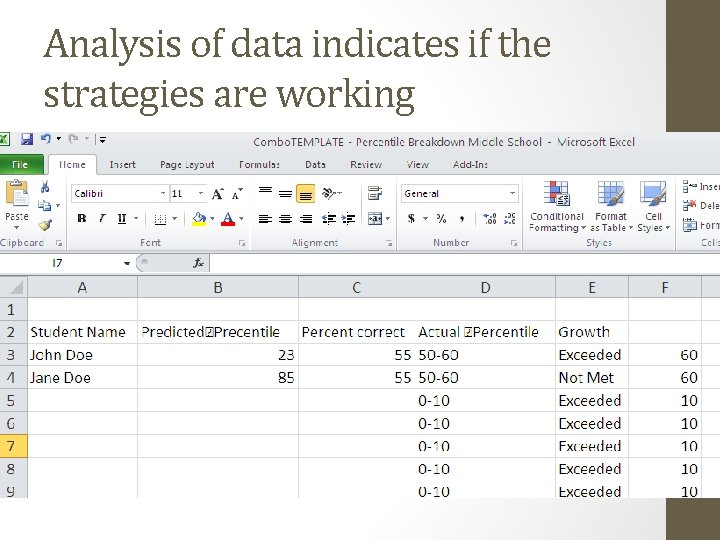Increase font size with large A icon
The image size is (720, 540).
[x=218, y=194]
